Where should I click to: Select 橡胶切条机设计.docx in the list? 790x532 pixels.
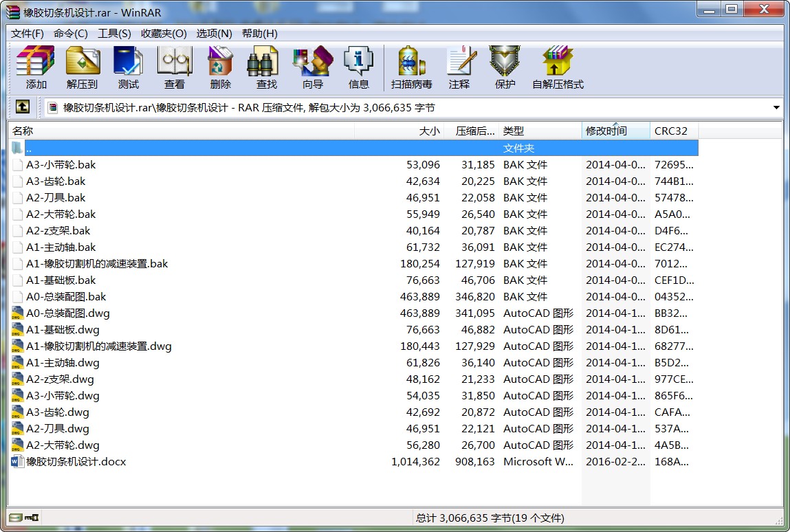pos(76,462)
